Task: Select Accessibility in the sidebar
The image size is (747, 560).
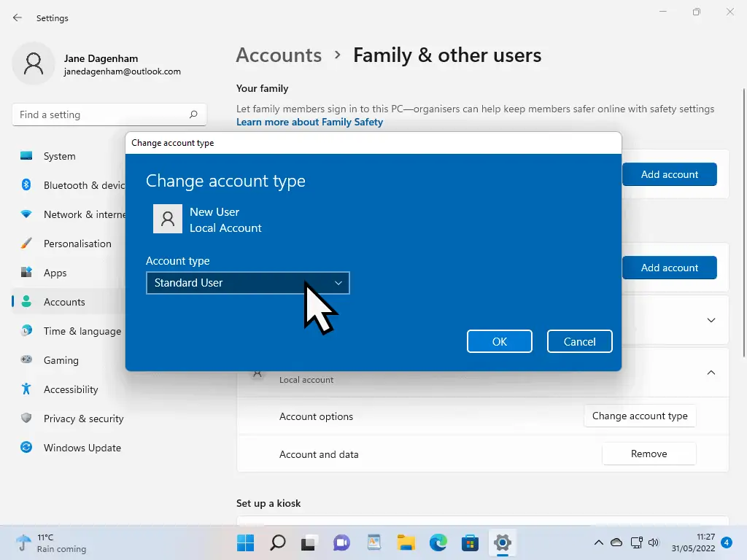Action: point(69,389)
